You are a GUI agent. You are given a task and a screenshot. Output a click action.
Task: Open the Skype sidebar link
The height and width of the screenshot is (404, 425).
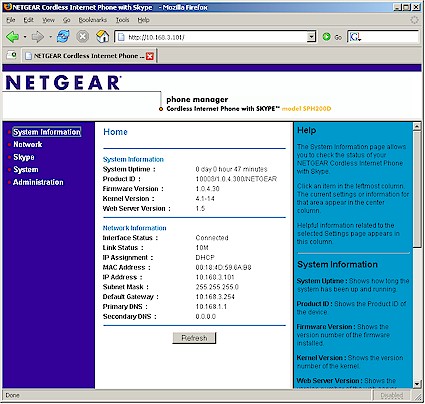pos(24,157)
